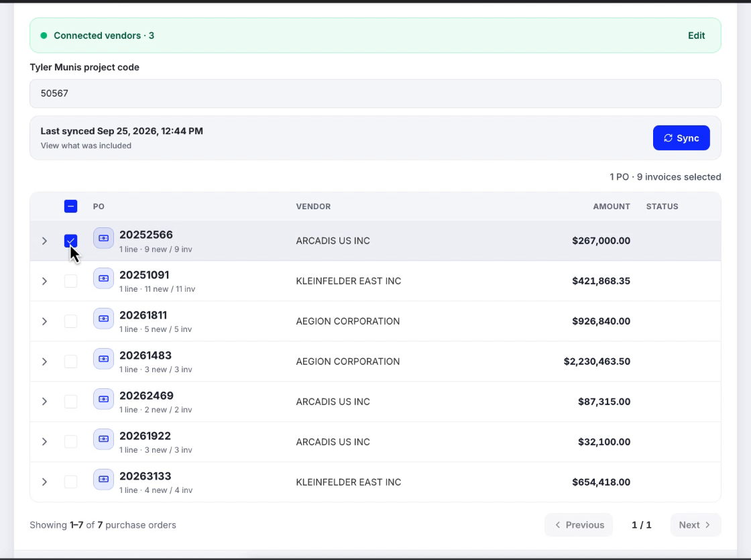Screen dimensions: 751x560
Task: Open the View what was included link
Action: tap(86, 146)
